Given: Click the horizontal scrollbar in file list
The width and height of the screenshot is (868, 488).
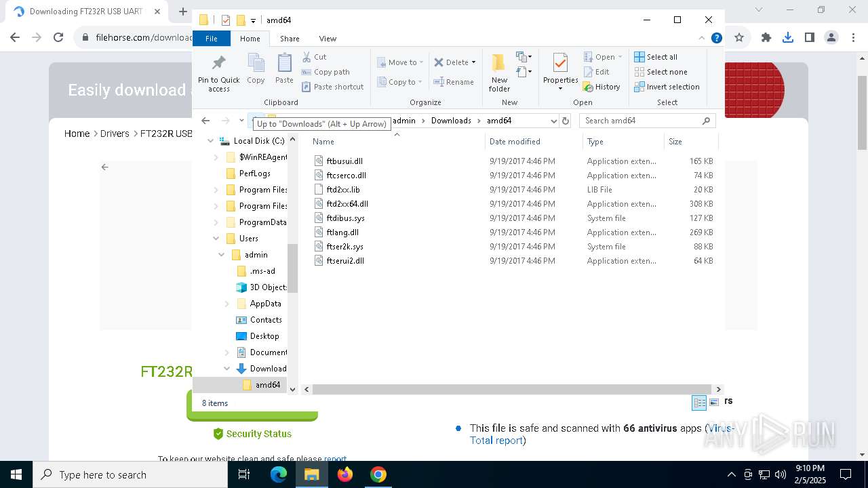Looking at the screenshot, I should 511,389.
